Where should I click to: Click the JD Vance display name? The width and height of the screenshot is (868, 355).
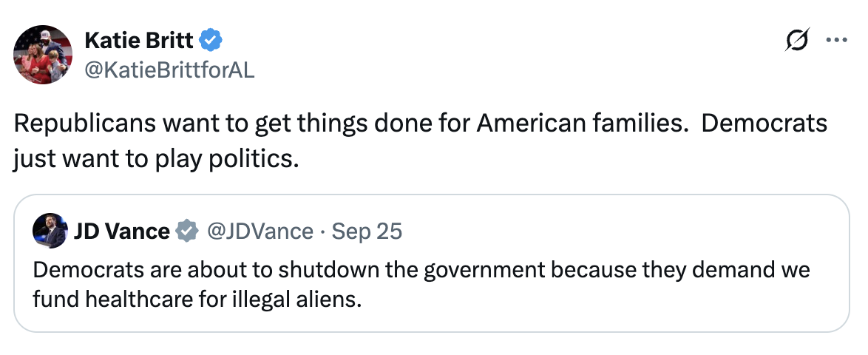(x=121, y=231)
